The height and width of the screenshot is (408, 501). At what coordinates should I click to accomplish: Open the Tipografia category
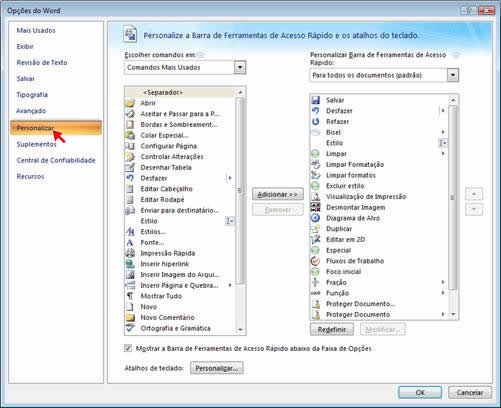pos(32,95)
